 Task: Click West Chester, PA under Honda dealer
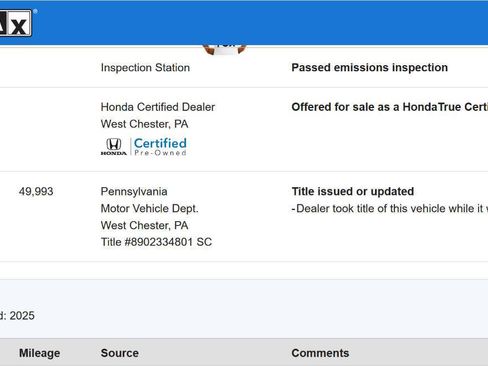(144, 124)
